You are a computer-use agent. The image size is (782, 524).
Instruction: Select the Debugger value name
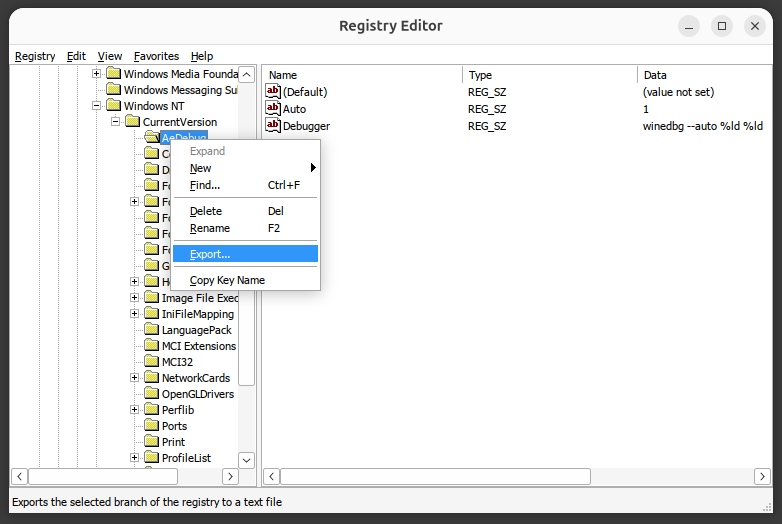click(306, 126)
